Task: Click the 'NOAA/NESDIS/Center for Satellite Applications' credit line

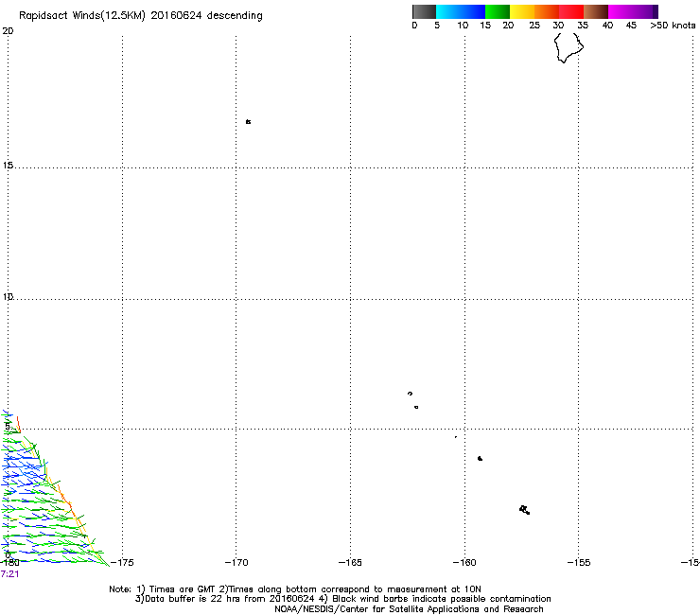Action: click(409, 609)
